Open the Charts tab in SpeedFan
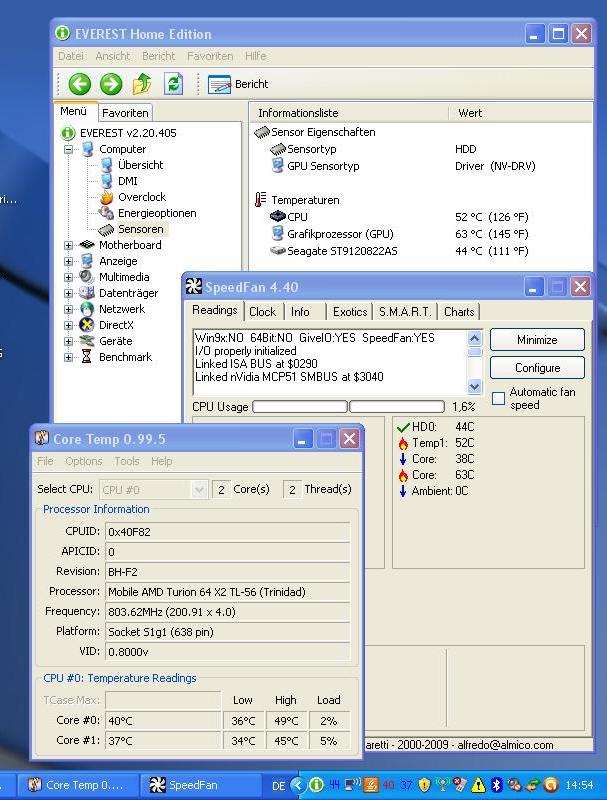The width and height of the screenshot is (607, 800). (459, 312)
